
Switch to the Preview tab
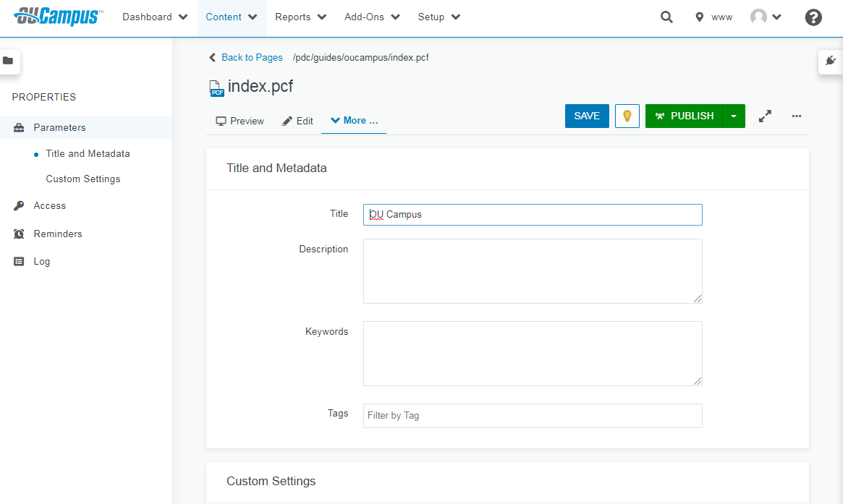pyautogui.click(x=240, y=121)
